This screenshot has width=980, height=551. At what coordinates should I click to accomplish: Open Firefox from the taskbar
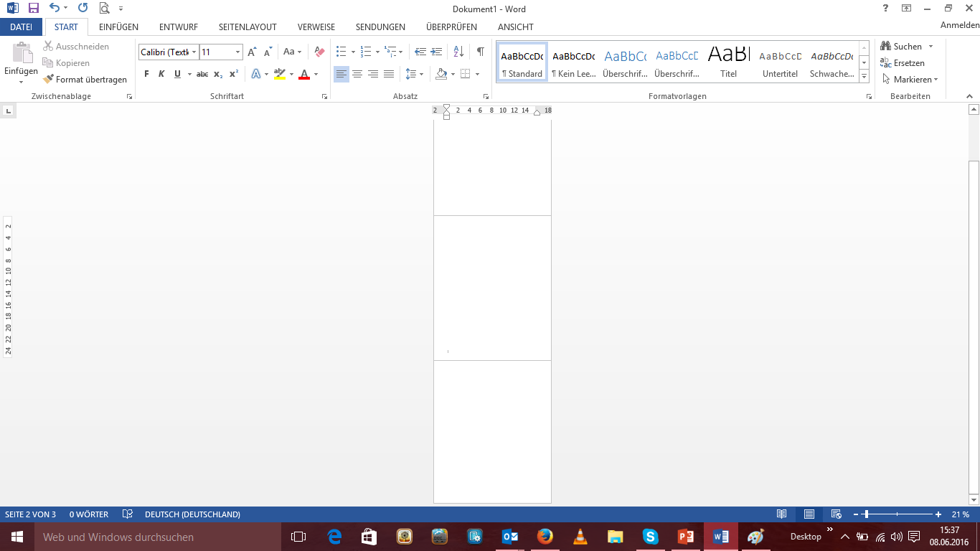pyautogui.click(x=545, y=537)
